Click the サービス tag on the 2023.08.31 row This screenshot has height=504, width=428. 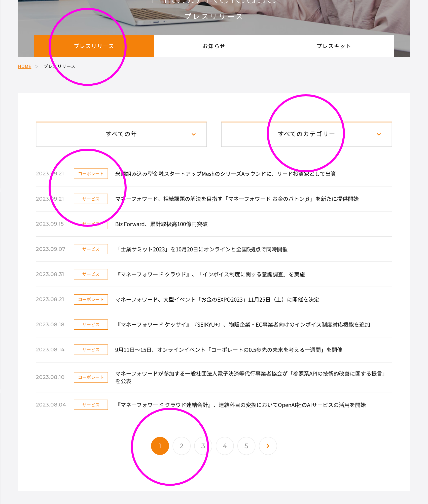[91, 274]
